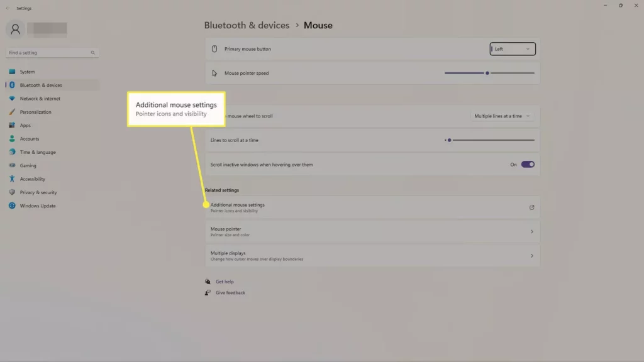644x362 pixels.
Task: Click the Apps icon in sidebar
Action: coord(12,125)
